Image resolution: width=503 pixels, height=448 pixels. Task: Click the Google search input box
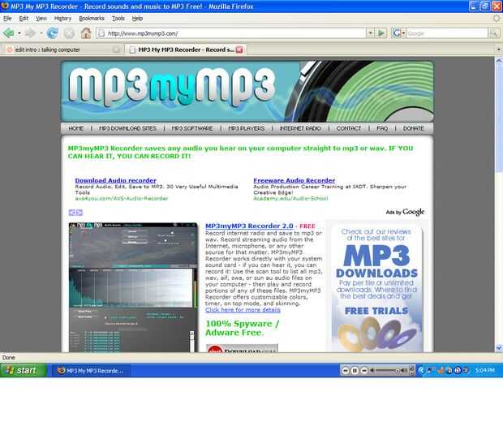click(x=447, y=33)
